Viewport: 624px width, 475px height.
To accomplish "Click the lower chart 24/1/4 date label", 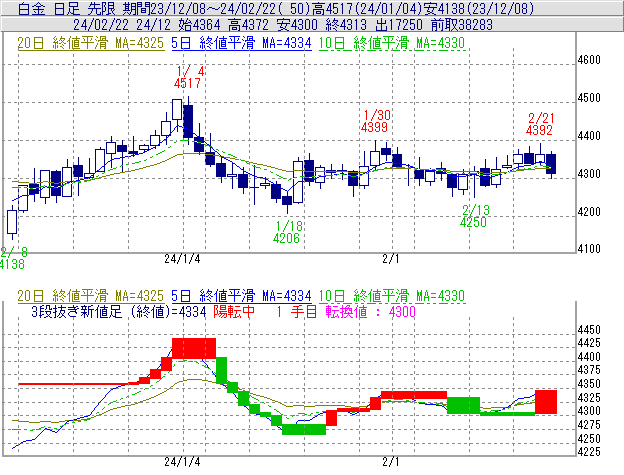I will tap(182, 462).
